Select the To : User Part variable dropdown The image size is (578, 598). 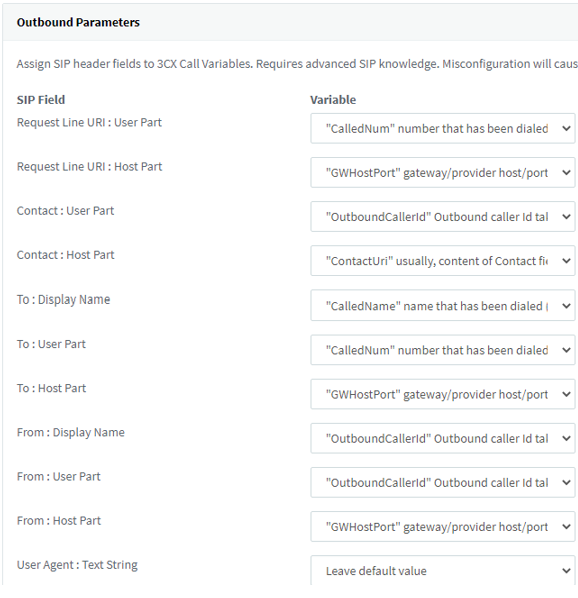443,350
